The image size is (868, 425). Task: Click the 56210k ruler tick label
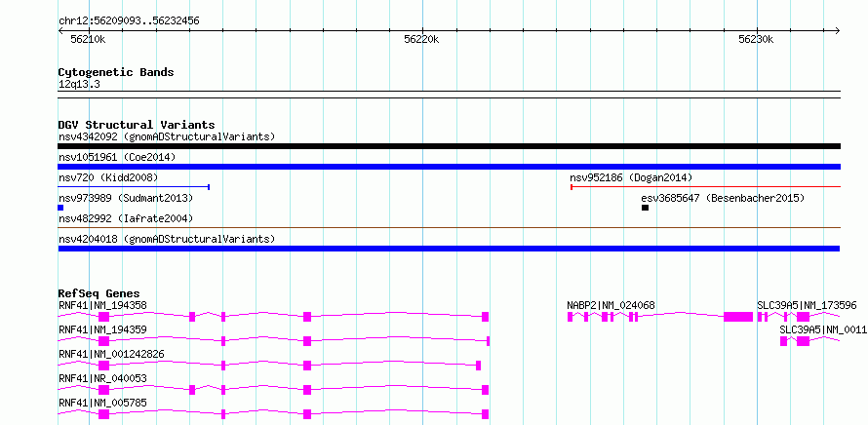click(88, 39)
